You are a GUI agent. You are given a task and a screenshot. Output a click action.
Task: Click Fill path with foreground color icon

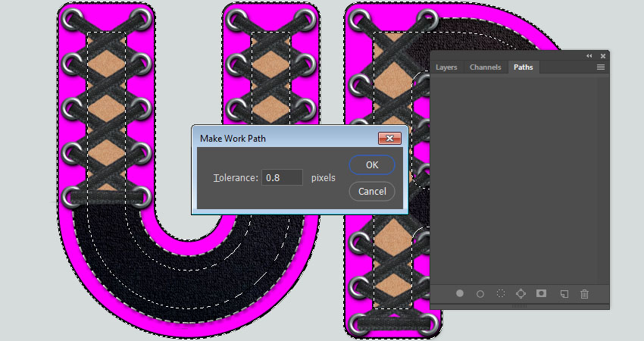460,293
